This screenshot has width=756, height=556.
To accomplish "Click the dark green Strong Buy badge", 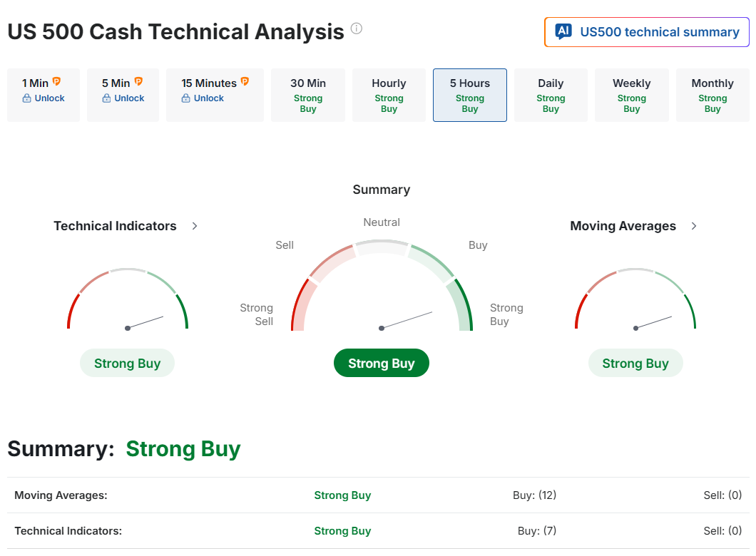I will (x=382, y=364).
